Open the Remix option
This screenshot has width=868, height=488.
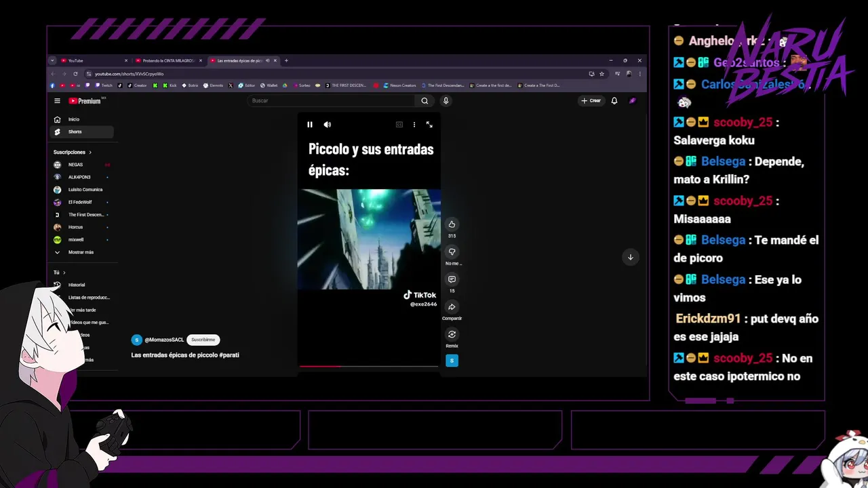(452, 334)
